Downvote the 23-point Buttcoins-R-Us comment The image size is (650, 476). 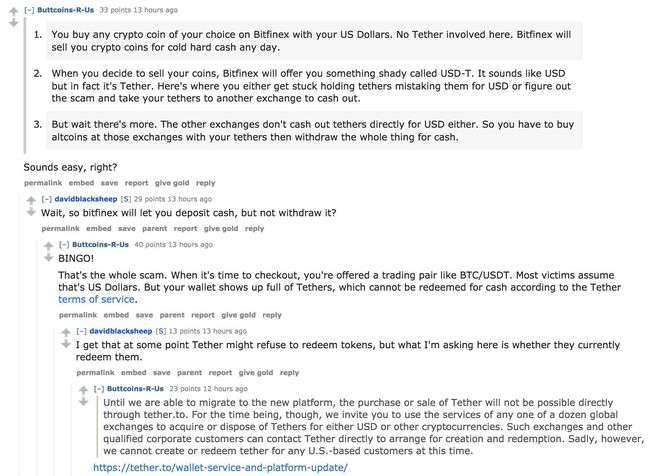point(83,400)
